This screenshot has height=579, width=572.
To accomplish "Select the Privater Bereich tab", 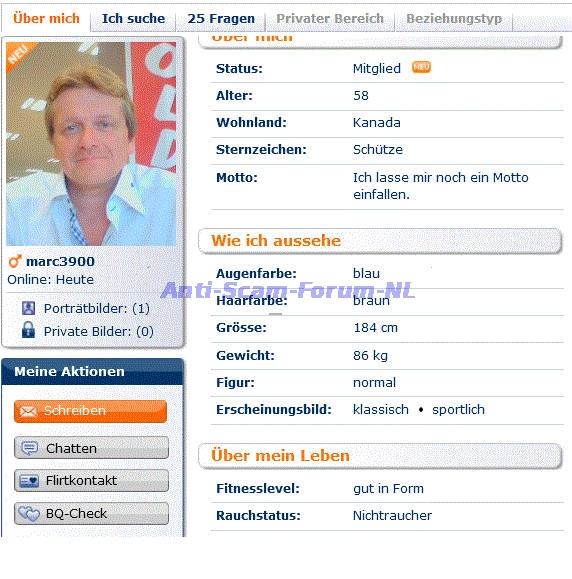I will [x=330, y=18].
